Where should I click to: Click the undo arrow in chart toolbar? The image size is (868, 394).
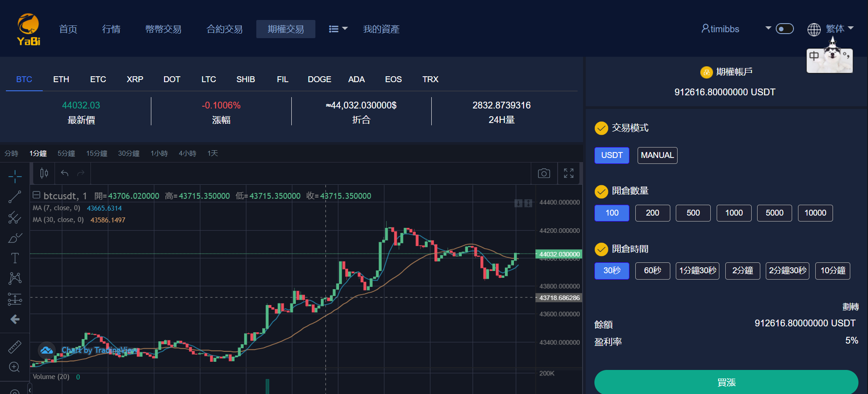coord(65,173)
